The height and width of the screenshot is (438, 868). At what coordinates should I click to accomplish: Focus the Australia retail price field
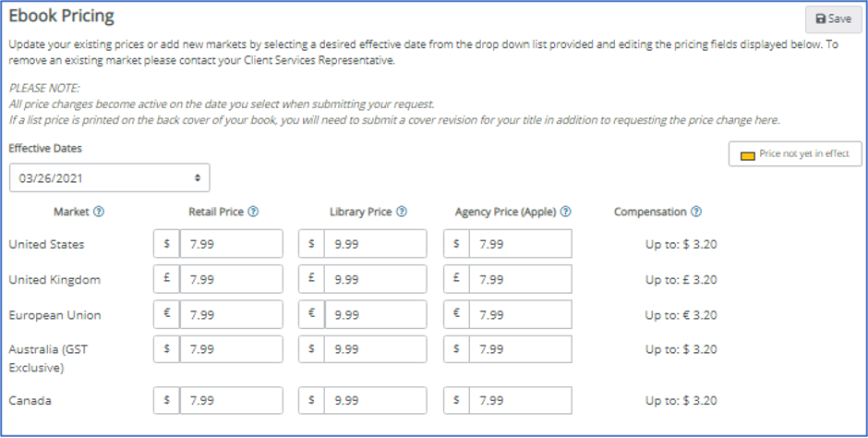232,349
